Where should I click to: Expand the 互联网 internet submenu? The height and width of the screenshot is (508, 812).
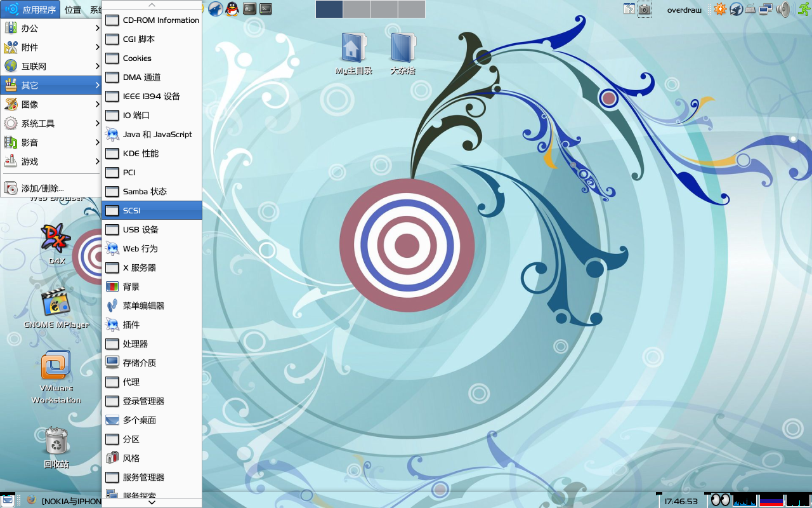click(x=51, y=66)
